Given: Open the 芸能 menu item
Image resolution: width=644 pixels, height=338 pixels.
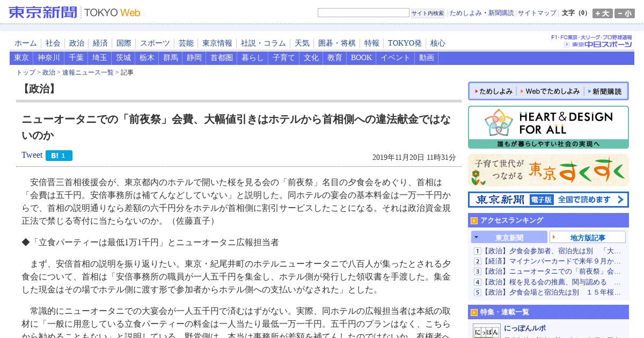Looking at the screenshot, I should point(186,43).
